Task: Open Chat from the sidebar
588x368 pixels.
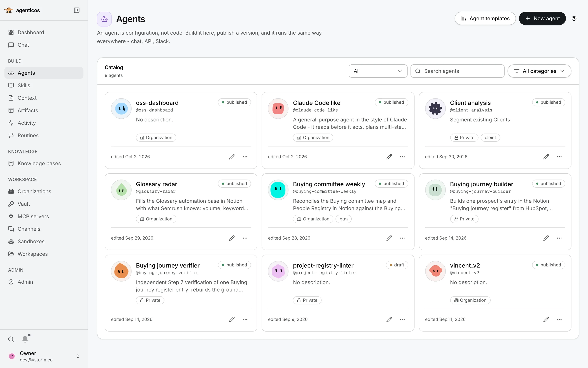Action: tap(44, 45)
